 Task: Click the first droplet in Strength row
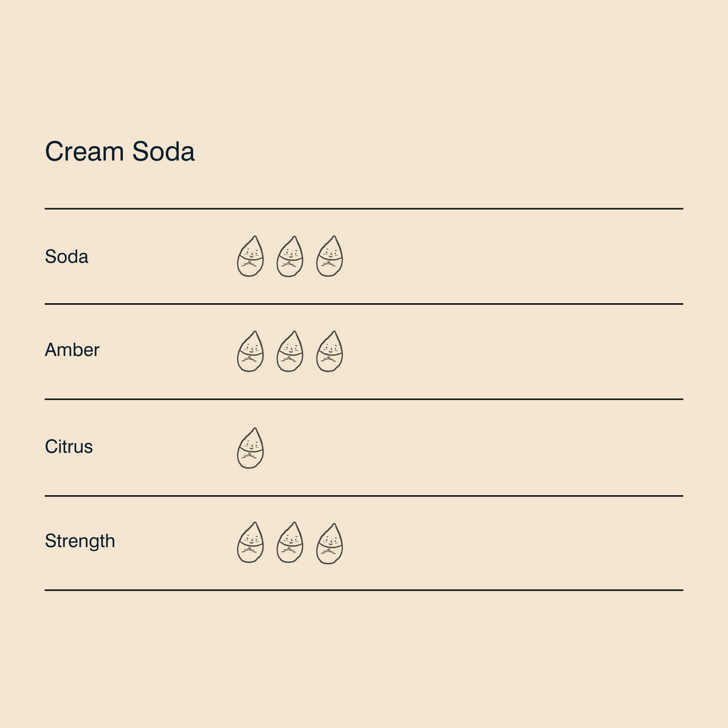coord(250,542)
